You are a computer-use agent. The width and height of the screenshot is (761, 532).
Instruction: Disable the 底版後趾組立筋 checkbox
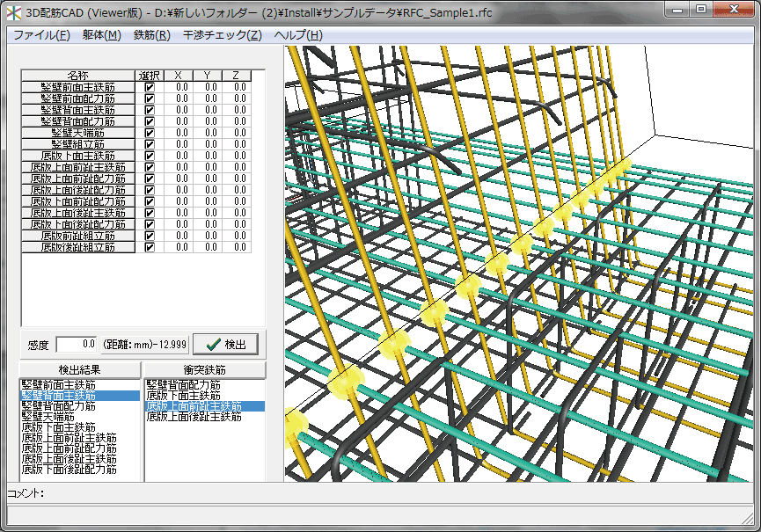click(x=150, y=247)
